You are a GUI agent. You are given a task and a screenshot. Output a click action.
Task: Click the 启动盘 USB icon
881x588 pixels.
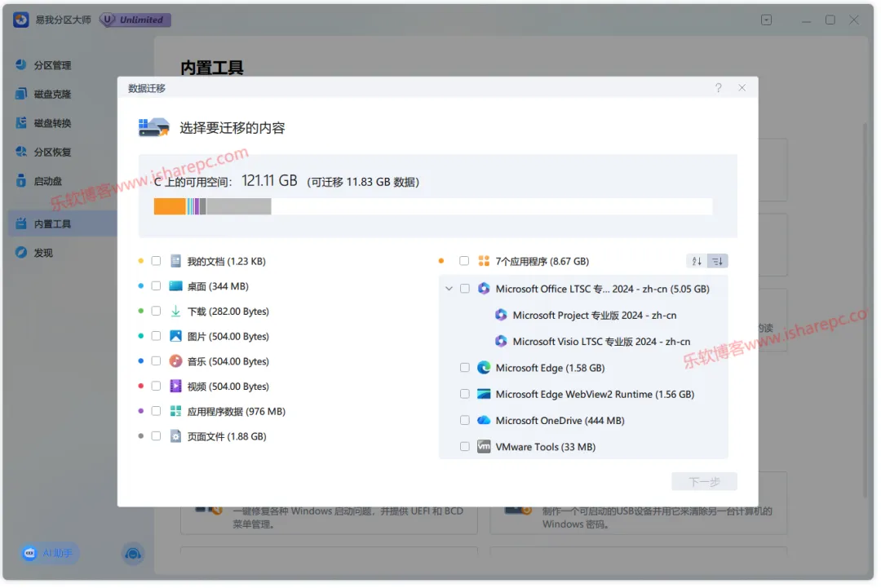click(21, 181)
